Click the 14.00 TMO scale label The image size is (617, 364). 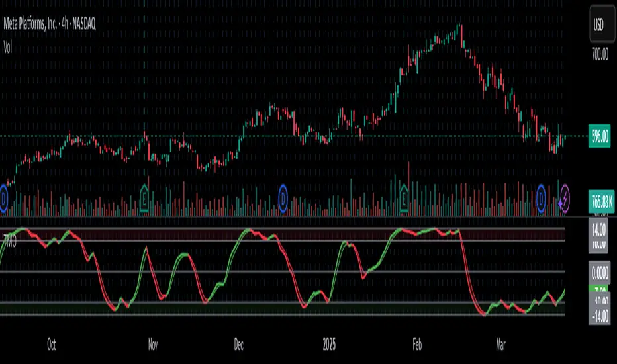click(598, 229)
